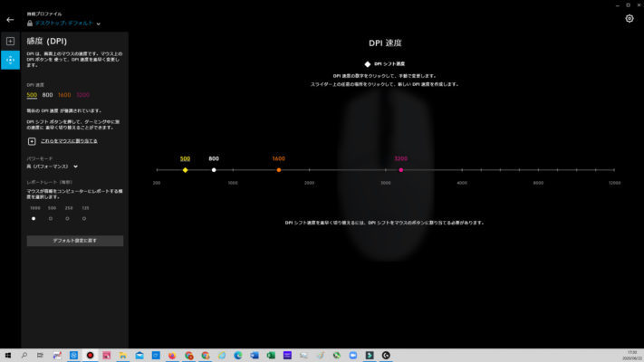Select the highlighted Sensitivity (DPI) sidebar tab
Viewport: 644px width, 362px height.
coord(10,60)
